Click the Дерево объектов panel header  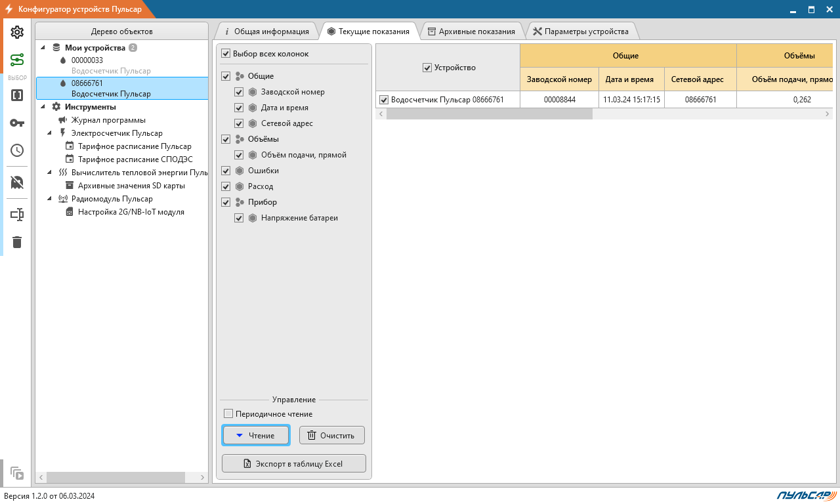pyautogui.click(x=122, y=31)
